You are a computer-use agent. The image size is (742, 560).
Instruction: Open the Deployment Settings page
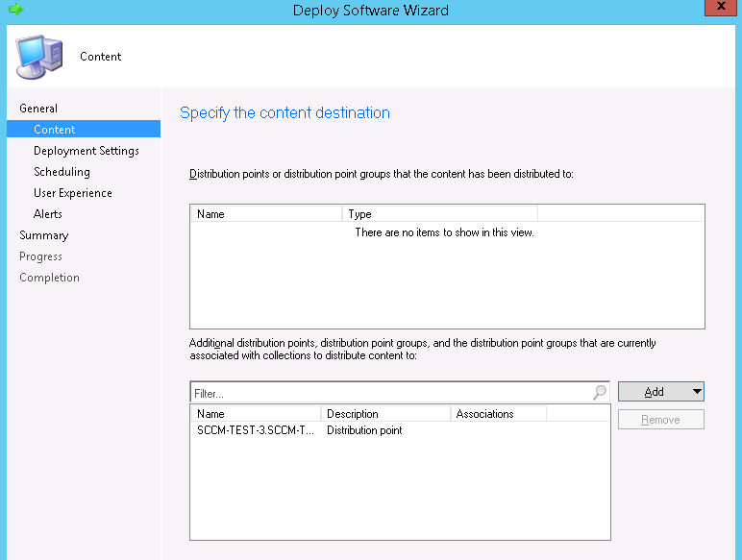click(86, 151)
